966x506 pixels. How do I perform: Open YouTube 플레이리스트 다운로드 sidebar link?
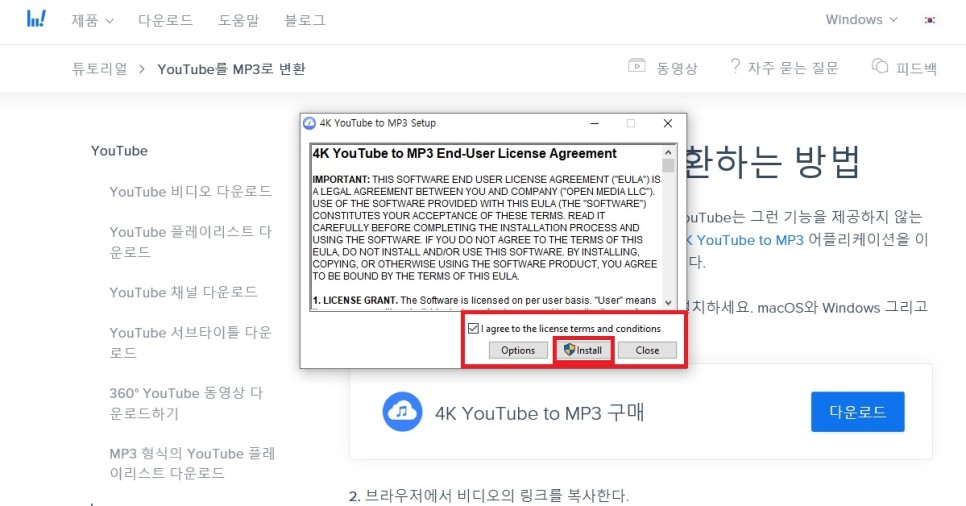(x=190, y=242)
